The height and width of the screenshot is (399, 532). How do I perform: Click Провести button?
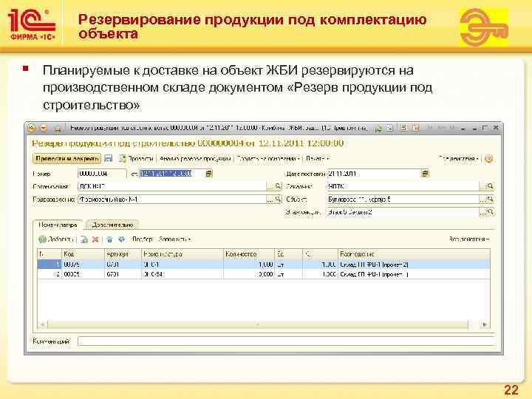tap(136, 158)
